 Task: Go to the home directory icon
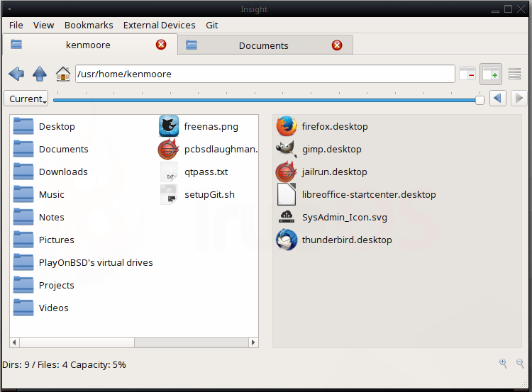(x=63, y=74)
